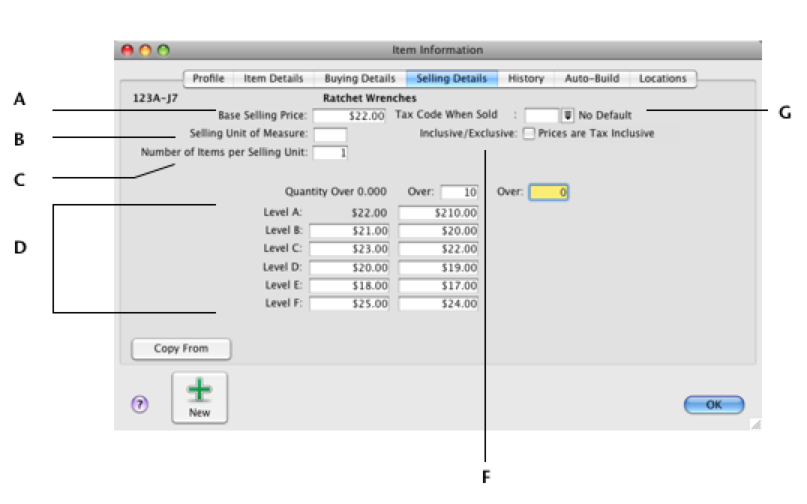The height and width of the screenshot is (504, 807).
Task: Edit the Level B $21.00 price field
Action: coord(349,230)
